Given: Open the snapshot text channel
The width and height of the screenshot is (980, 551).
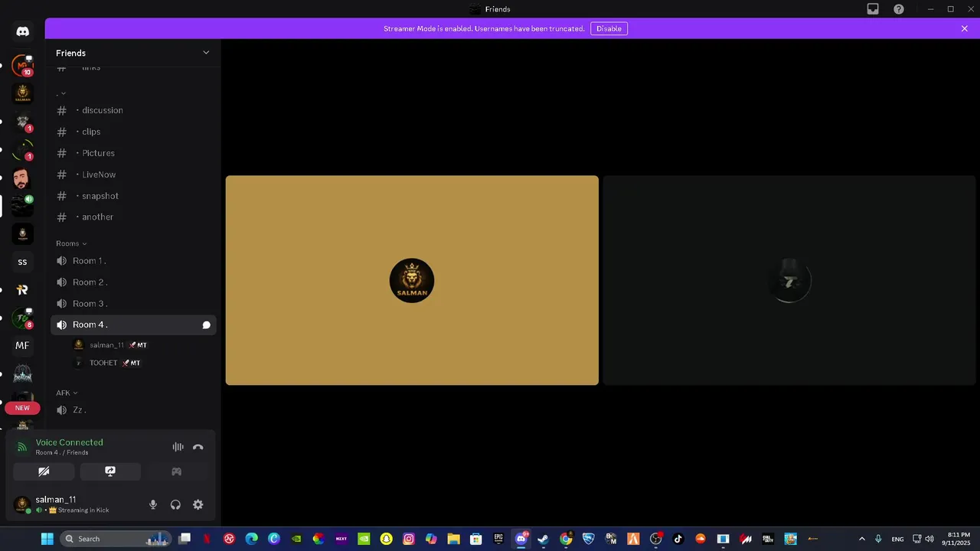Looking at the screenshot, I should tap(133, 196).
